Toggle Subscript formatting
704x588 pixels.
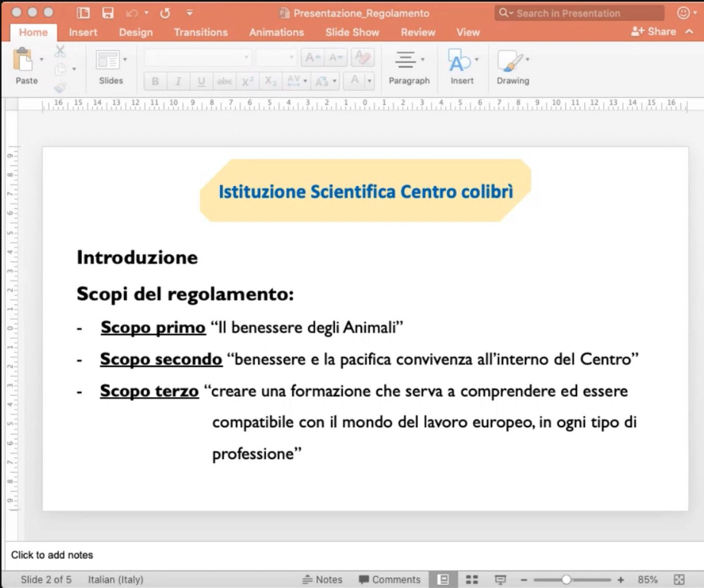point(270,81)
